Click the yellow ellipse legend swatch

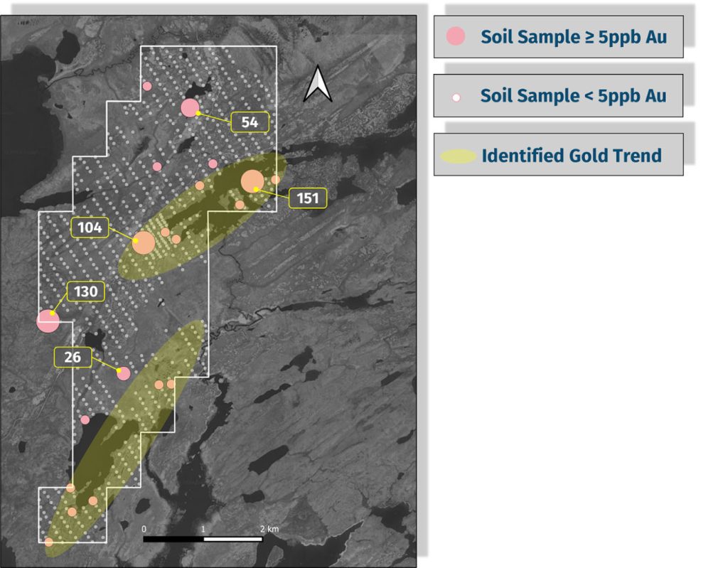click(x=457, y=156)
